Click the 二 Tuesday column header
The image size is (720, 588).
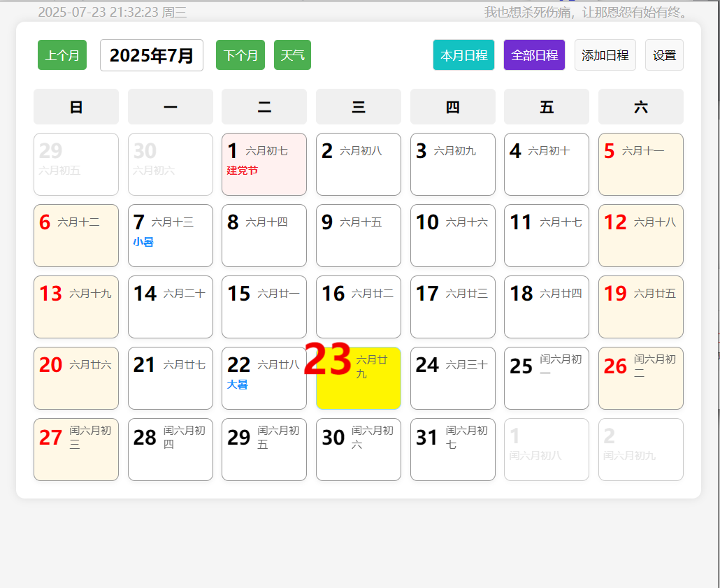[264, 106]
